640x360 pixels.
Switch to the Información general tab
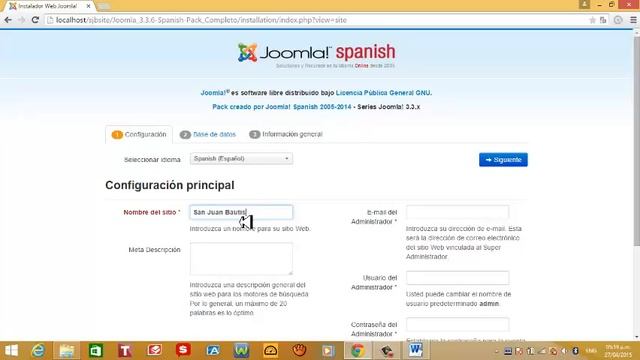click(x=286, y=134)
